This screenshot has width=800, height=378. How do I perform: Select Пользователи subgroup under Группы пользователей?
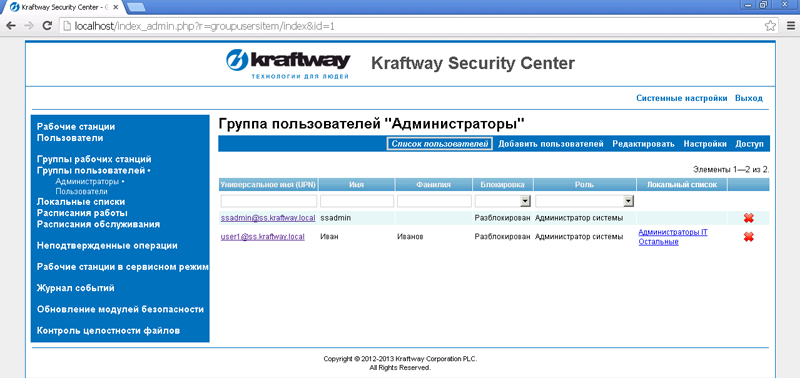click(81, 192)
